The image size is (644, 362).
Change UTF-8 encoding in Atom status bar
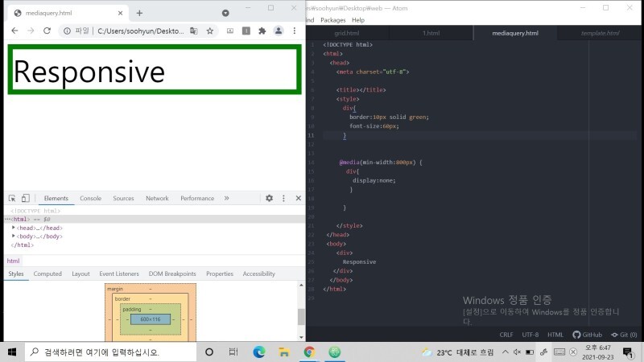point(530,335)
